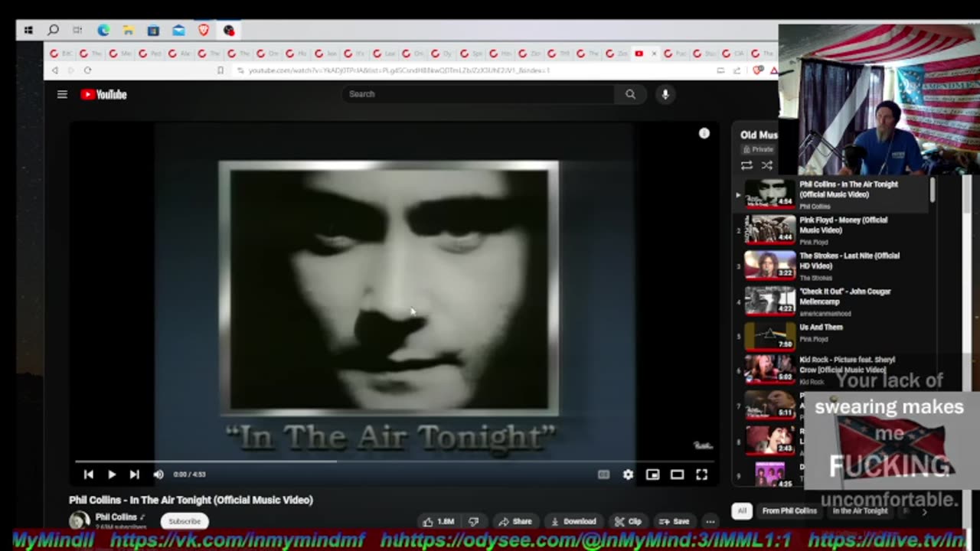The width and height of the screenshot is (980, 551).
Task: Open File Explorer from the taskbar
Action: coord(128,31)
